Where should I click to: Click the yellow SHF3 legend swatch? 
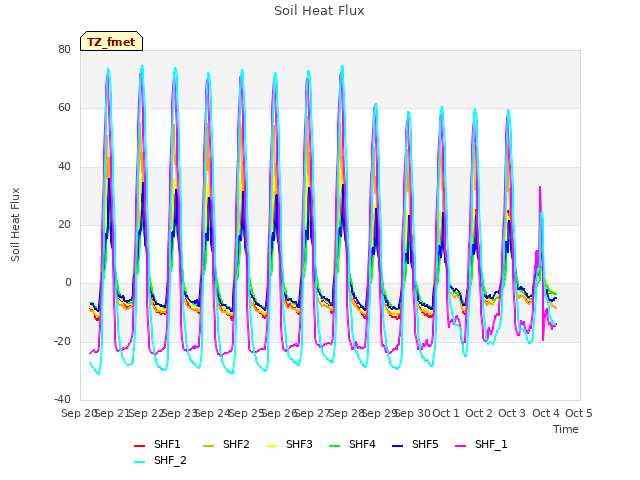pyautogui.click(x=271, y=446)
